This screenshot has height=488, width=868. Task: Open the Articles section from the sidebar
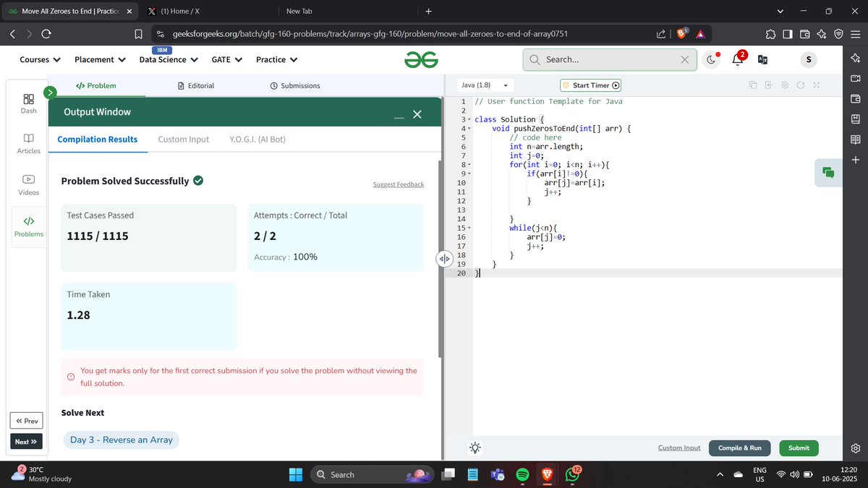pos(28,142)
